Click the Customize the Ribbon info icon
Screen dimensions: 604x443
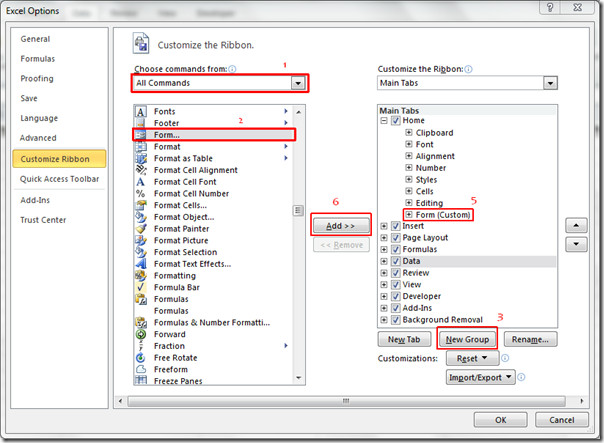pyautogui.click(x=468, y=69)
